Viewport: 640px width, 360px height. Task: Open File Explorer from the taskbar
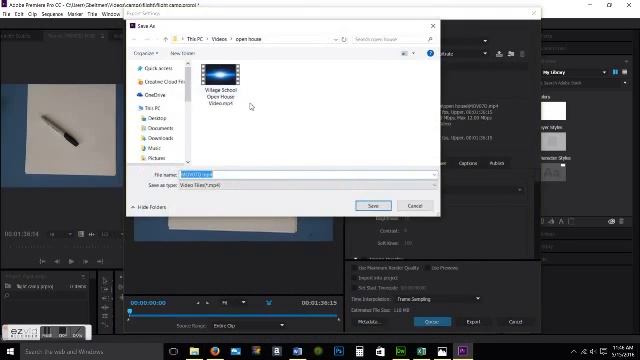[194, 351]
